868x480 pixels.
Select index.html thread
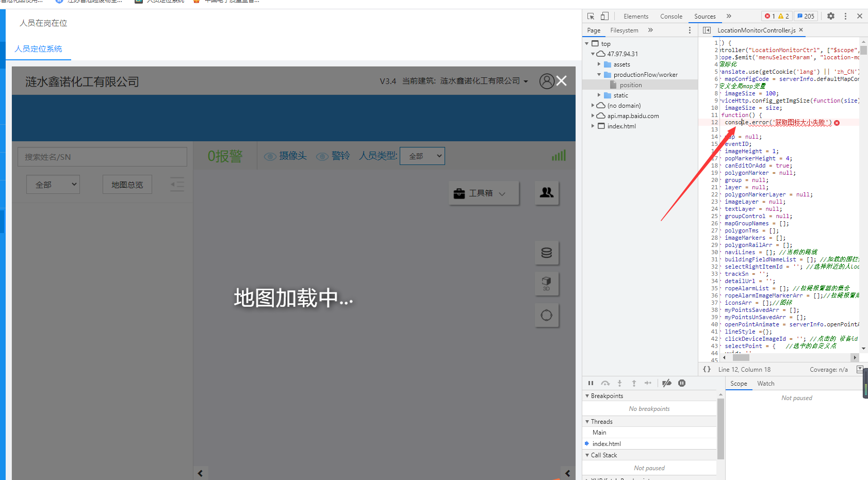(x=649, y=444)
